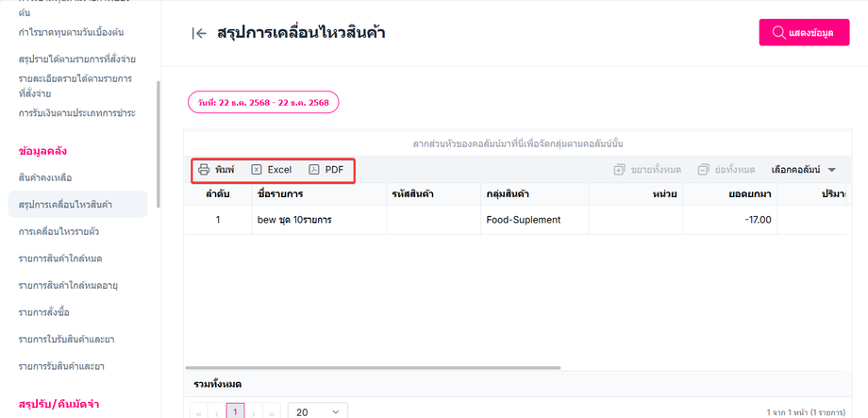Viewport: 868px width, 418px height.
Task: Open รายการใบรับสินค้าและยา in sidebar
Action: pyautogui.click(x=66, y=339)
